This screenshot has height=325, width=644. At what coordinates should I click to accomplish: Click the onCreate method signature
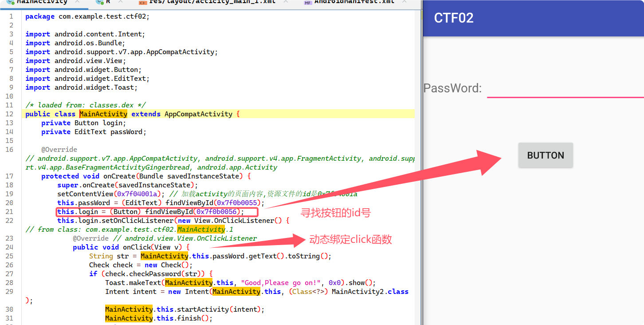[146, 176]
